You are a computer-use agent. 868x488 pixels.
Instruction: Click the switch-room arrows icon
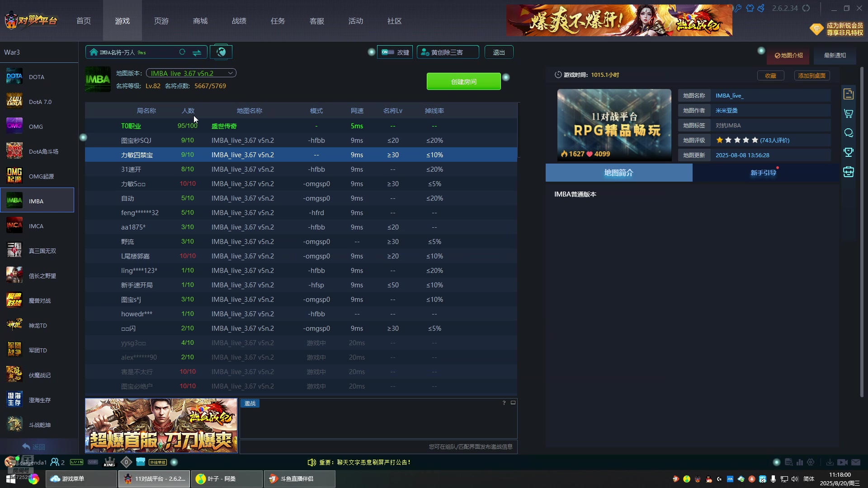[x=197, y=52]
